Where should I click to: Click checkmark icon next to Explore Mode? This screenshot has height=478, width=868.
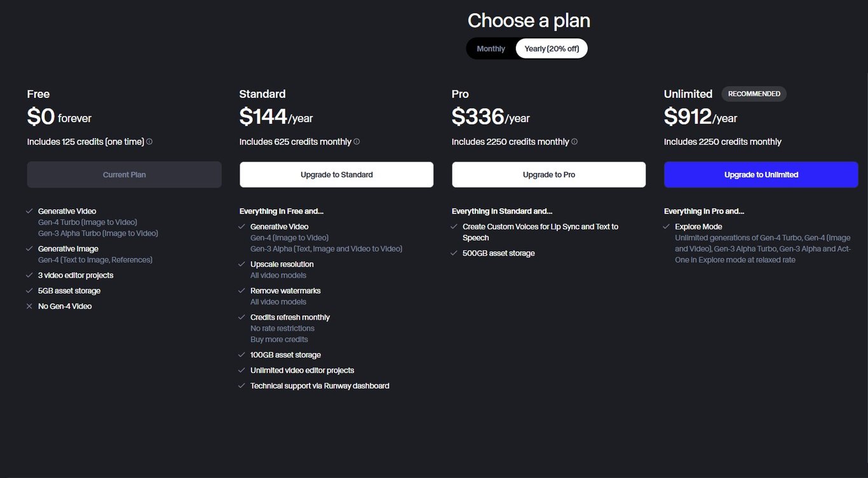point(667,227)
